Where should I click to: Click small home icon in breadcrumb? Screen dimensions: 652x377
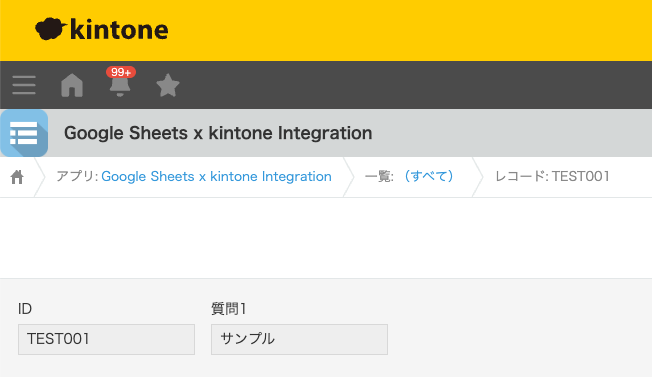[x=17, y=177]
